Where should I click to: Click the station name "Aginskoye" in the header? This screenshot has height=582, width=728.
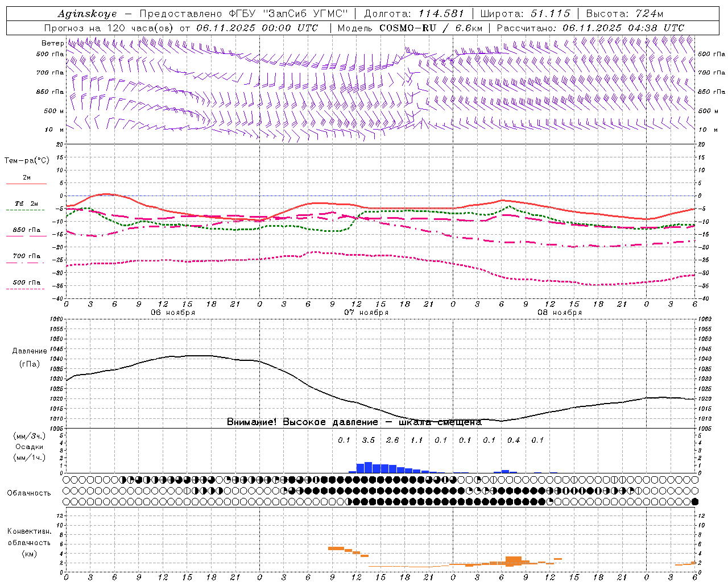(x=87, y=14)
